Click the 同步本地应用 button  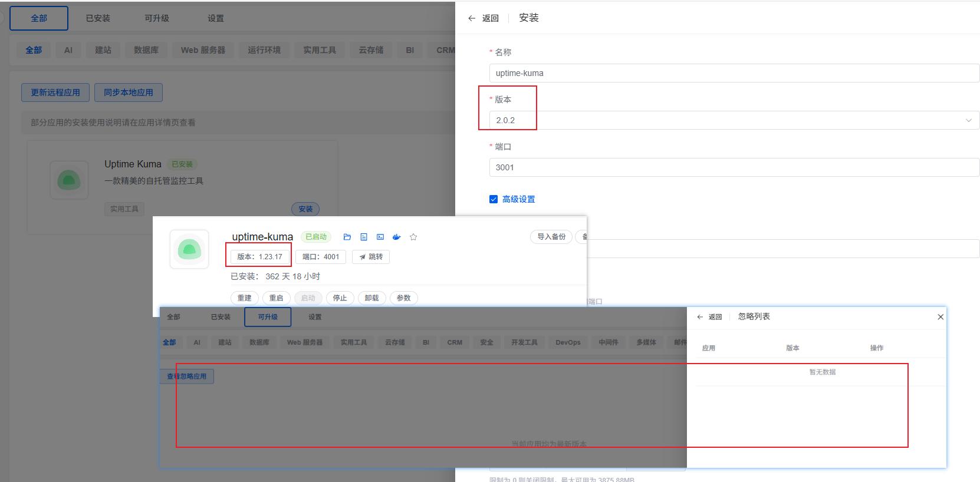[129, 93]
